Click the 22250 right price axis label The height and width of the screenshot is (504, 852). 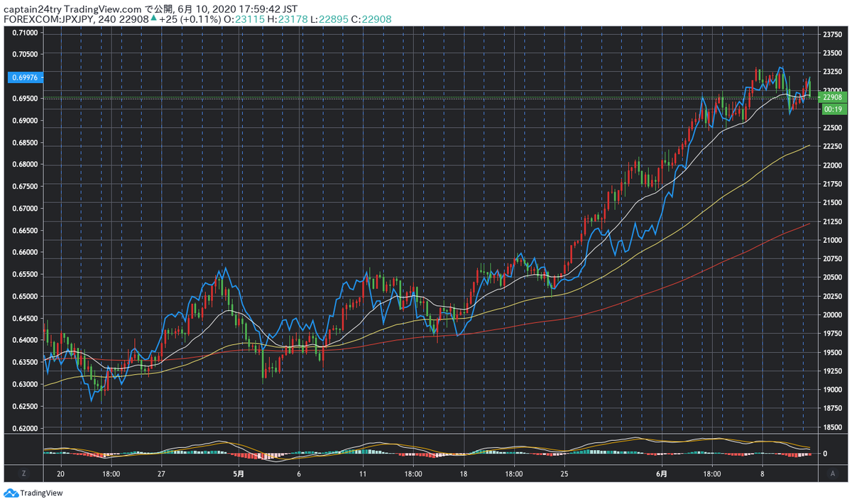click(833, 146)
